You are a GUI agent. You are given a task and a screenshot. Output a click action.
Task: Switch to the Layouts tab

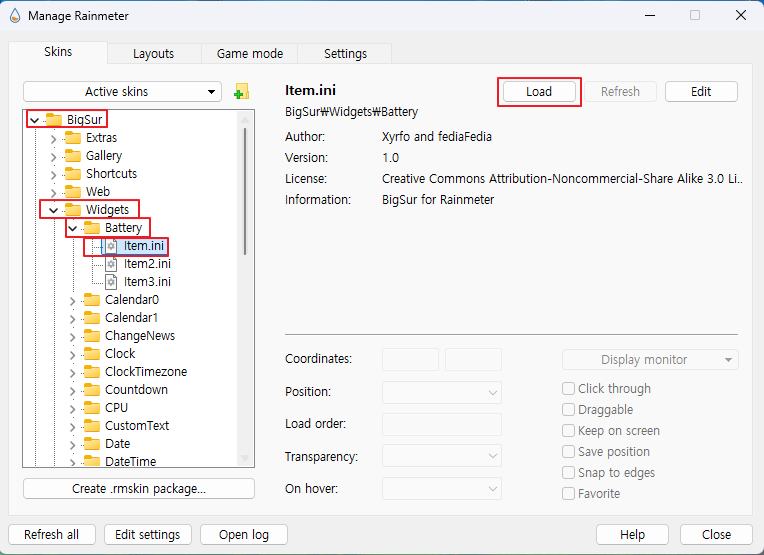tap(154, 54)
